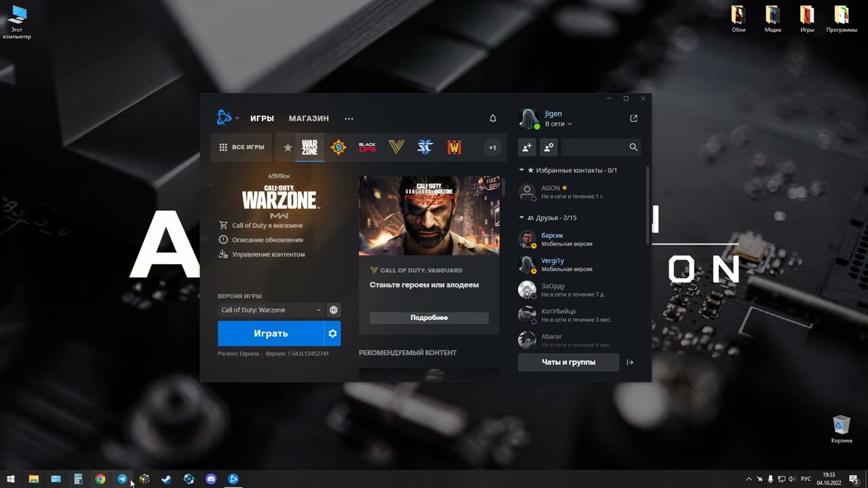The height and width of the screenshot is (488, 868).
Task: Select friend Vergi1y
Action: pyautogui.click(x=580, y=264)
